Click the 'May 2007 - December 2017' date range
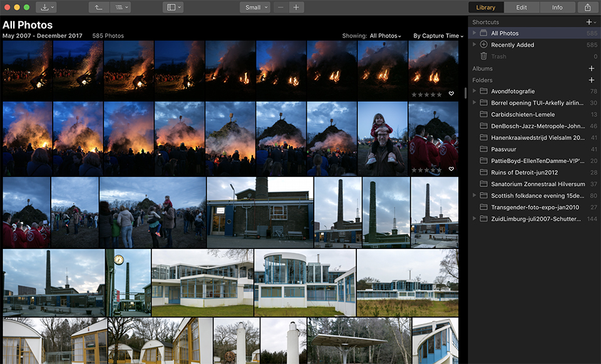The width and height of the screenshot is (601, 364). click(42, 36)
